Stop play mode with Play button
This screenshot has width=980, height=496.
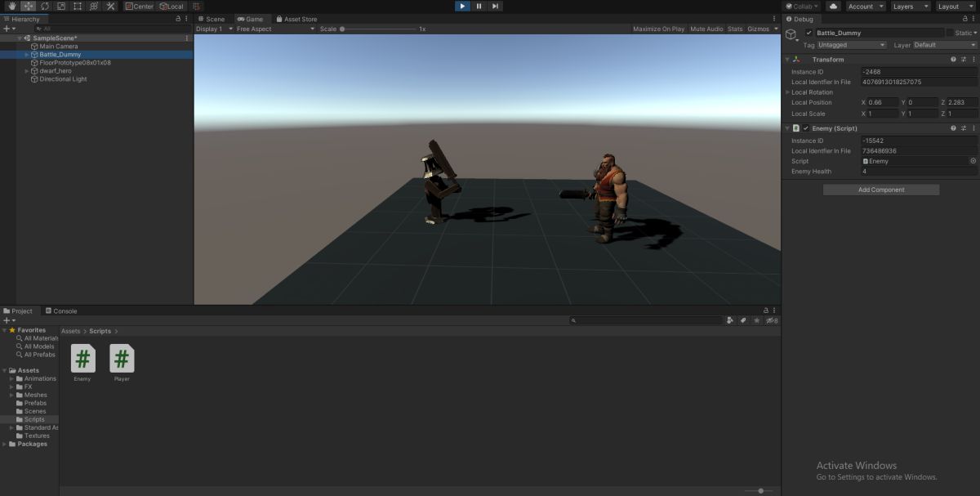[x=462, y=6]
